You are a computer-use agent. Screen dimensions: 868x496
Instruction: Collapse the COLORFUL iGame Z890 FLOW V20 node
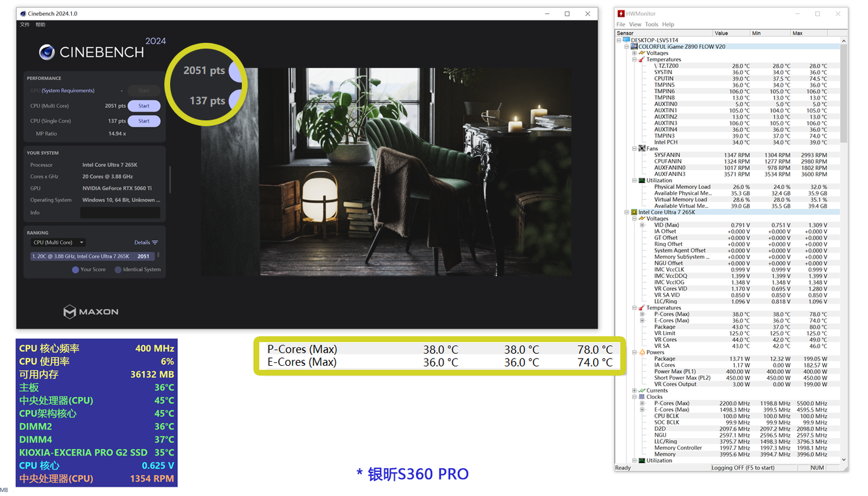pos(627,46)
